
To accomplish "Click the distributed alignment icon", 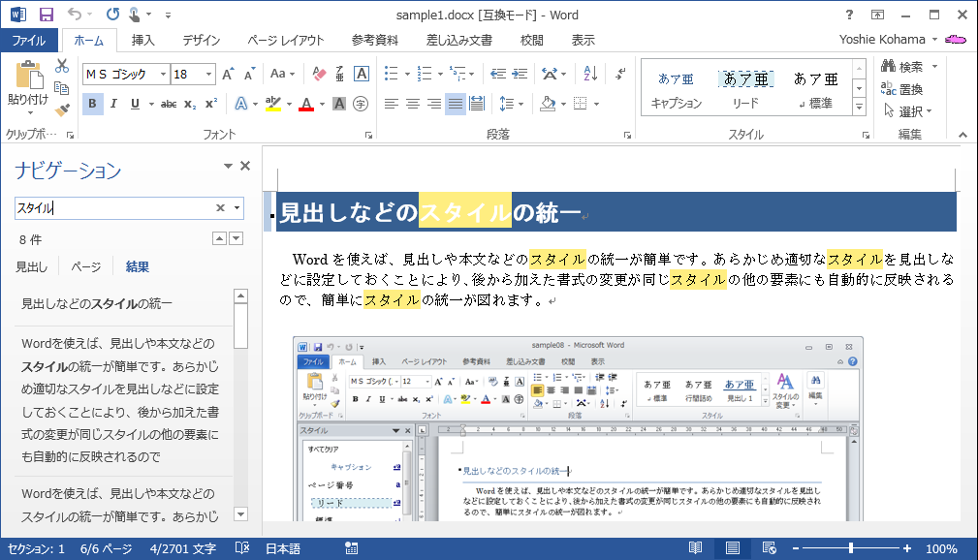I will click(x=477, y=104).
